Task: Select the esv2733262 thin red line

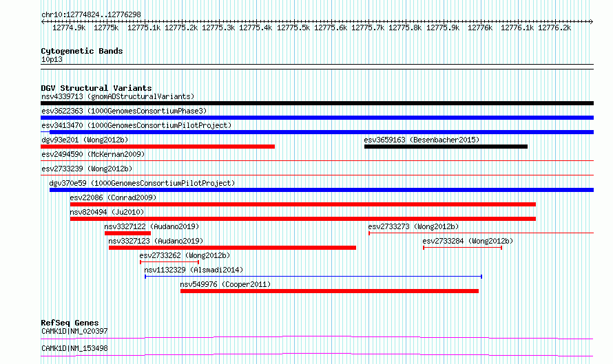Action: [169, 262]
